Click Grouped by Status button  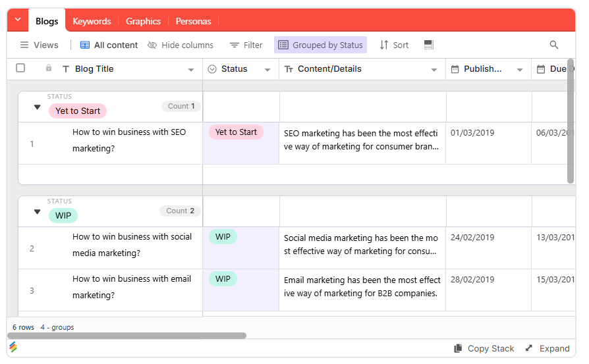pos(320,45)
